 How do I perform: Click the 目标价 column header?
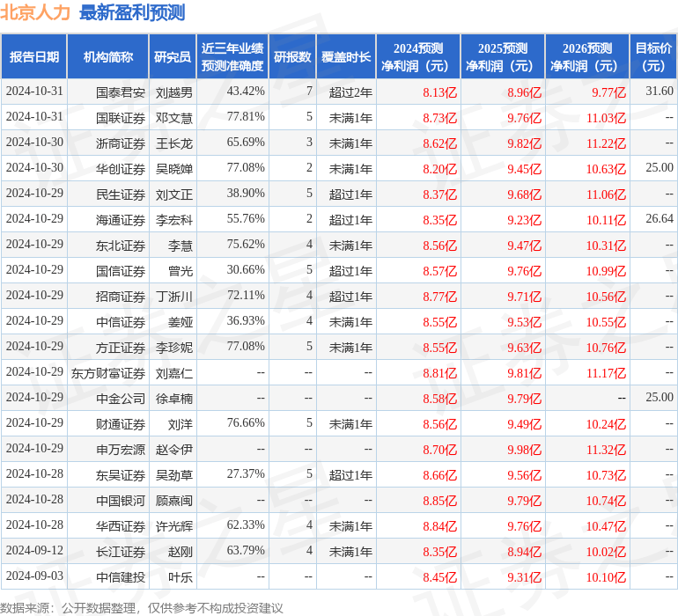point(653,56)
